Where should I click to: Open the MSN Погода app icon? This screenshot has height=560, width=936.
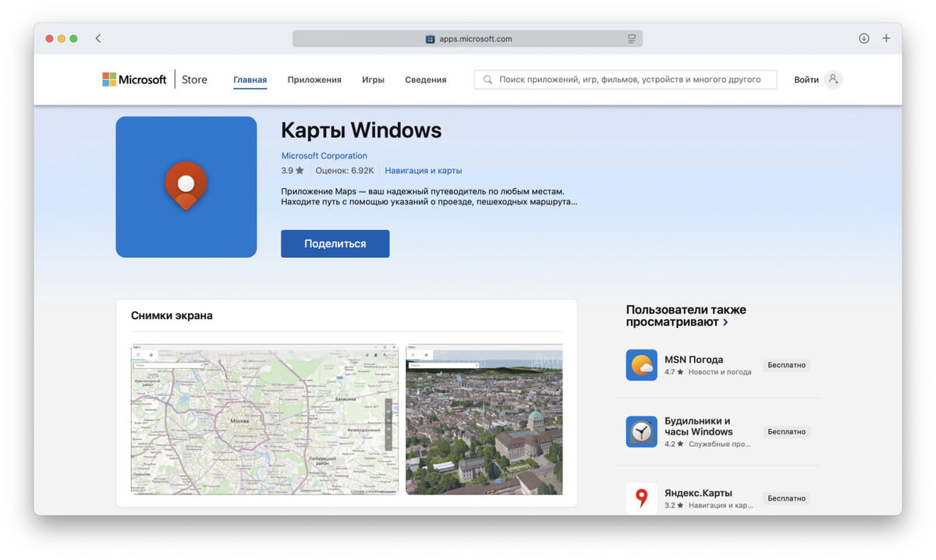tap(641, 365)
